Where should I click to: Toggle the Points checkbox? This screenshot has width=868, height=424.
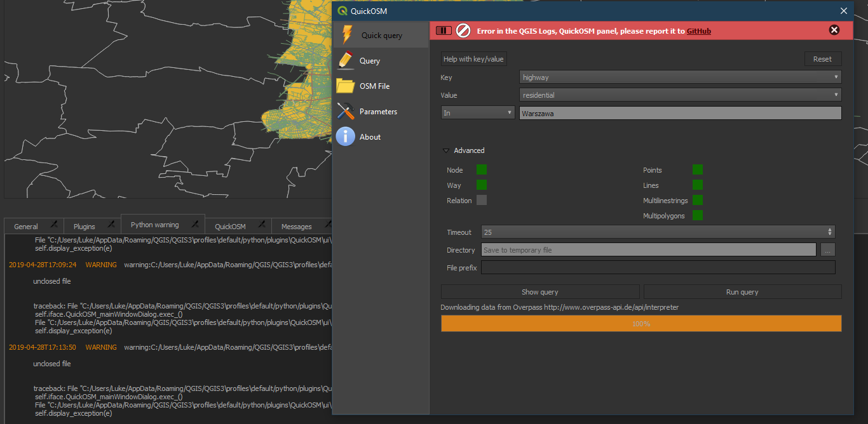point(698,169)
